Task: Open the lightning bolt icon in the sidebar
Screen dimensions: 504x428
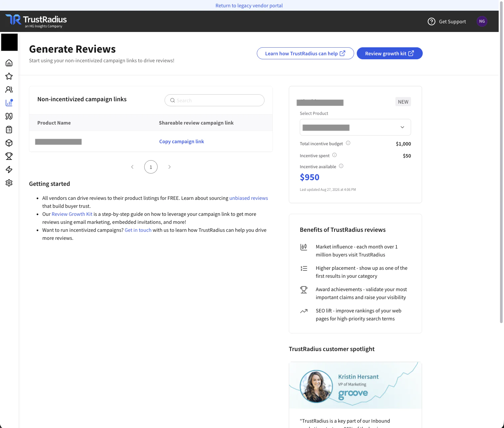Action: click(9, 170)
